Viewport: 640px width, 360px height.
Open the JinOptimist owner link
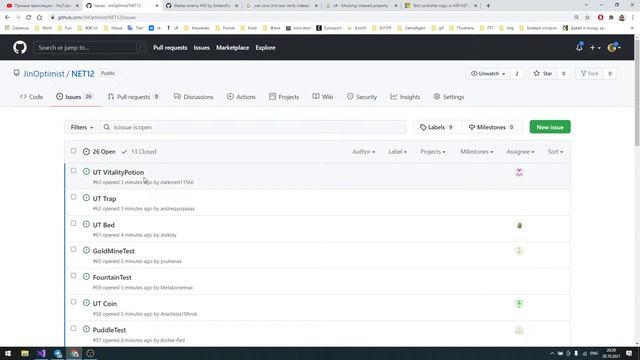(x=44, y=73)
